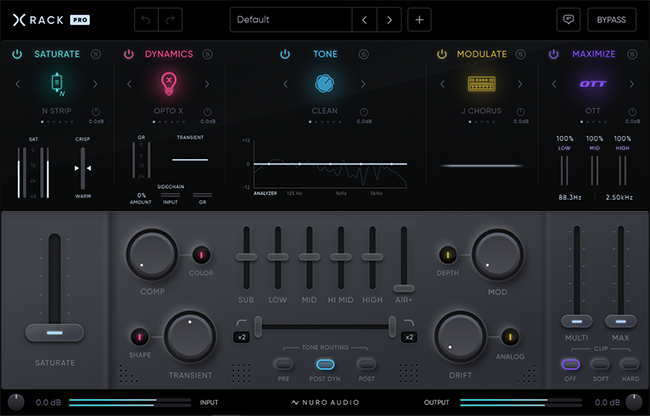Click the Clean gain trim knob
This screenshot has width=650, height=416.
click(x=364, y=112)
